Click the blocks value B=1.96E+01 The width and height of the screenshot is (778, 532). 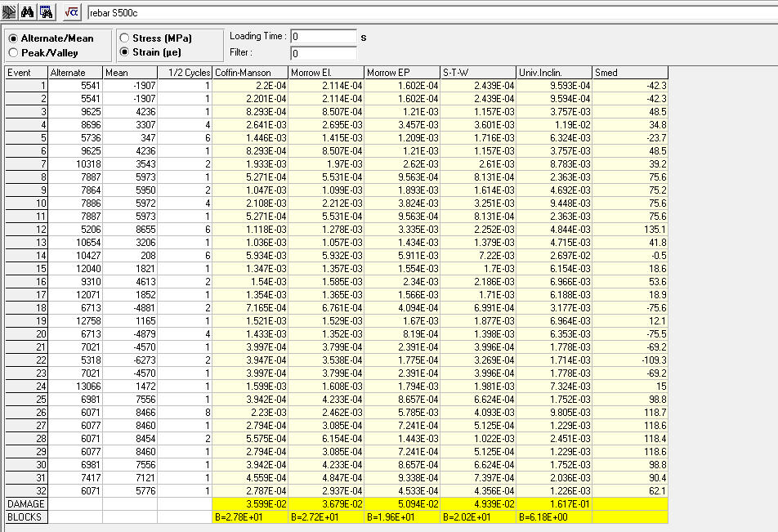pos(402,517)
